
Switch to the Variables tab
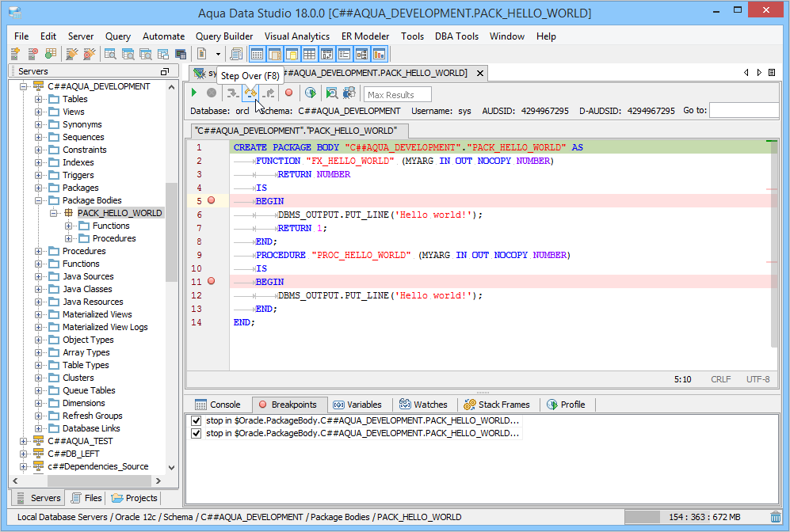(x=357, y=405)
